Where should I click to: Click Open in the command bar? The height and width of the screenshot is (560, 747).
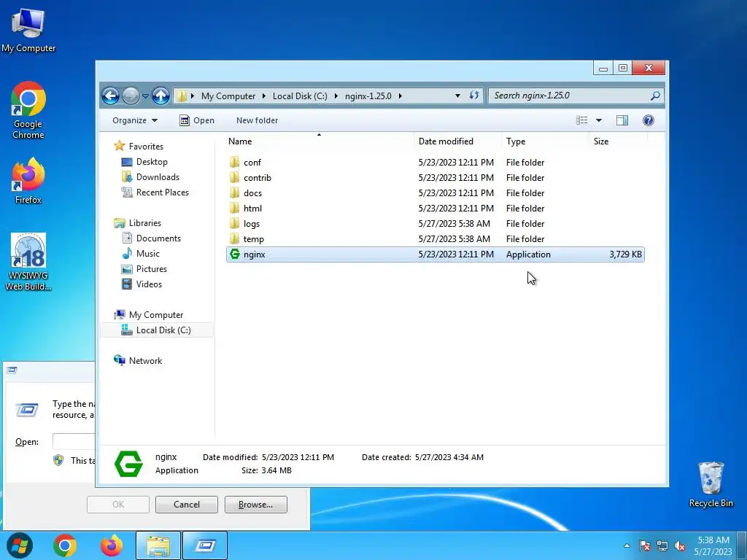[x=197, y=120]
